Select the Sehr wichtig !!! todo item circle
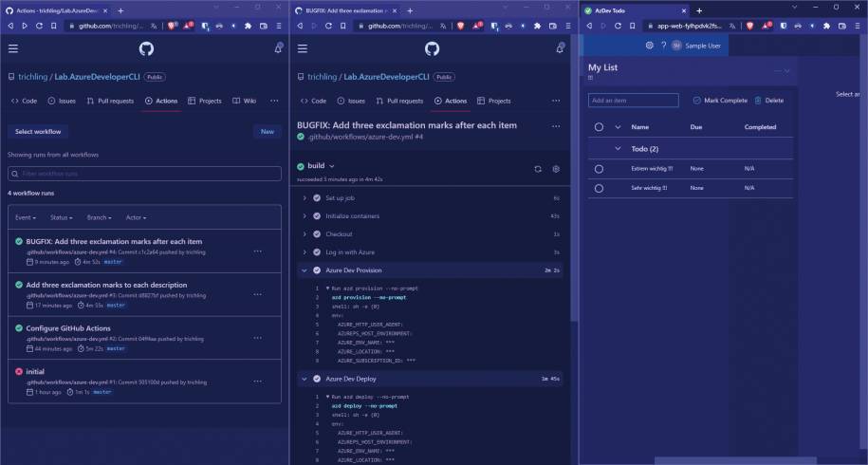This screenshot has height=465, width=868. [x=599, y=189]
